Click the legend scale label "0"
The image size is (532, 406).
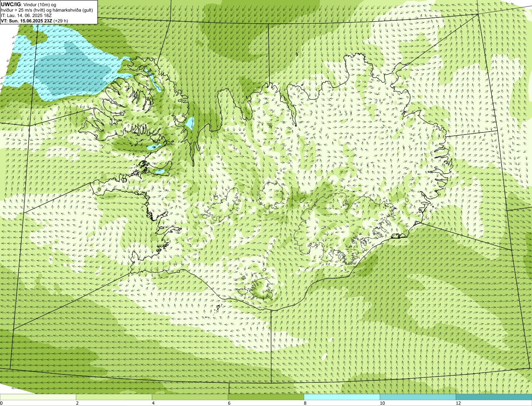tap(1, 403)
